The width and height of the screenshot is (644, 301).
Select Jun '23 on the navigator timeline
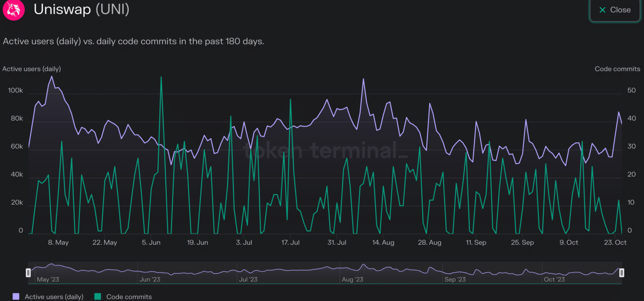click(150, 279)
